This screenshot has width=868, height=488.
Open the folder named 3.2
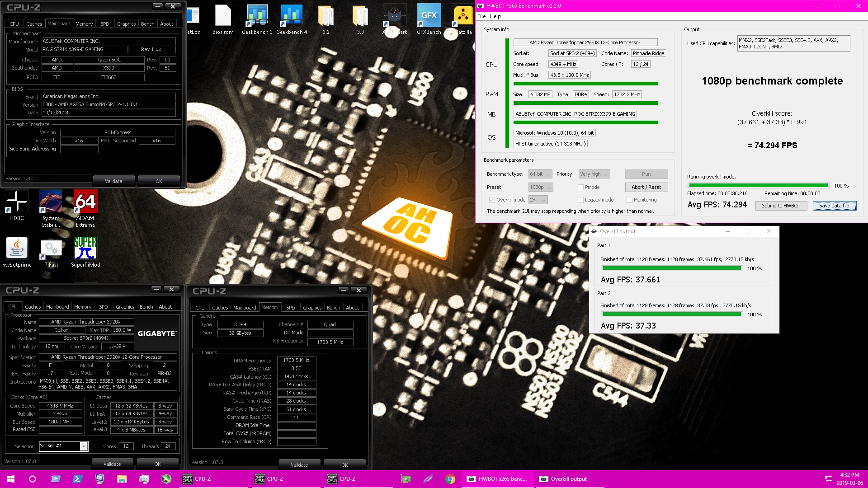click(x=326, y=20)
